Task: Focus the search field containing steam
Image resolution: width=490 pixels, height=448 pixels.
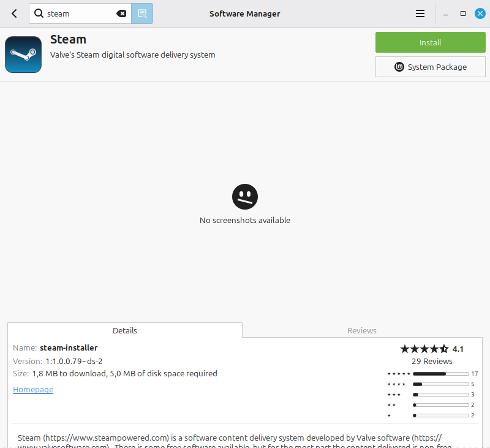Action: (x=80, y=13)
